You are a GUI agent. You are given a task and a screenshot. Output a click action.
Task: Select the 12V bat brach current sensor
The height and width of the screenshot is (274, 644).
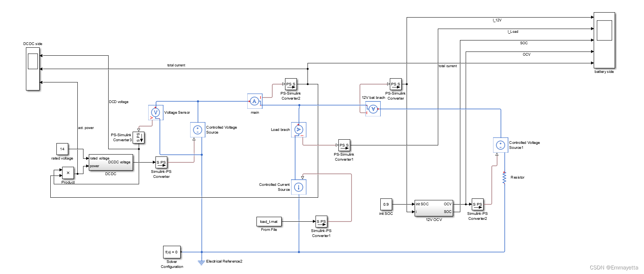[373, 109]
